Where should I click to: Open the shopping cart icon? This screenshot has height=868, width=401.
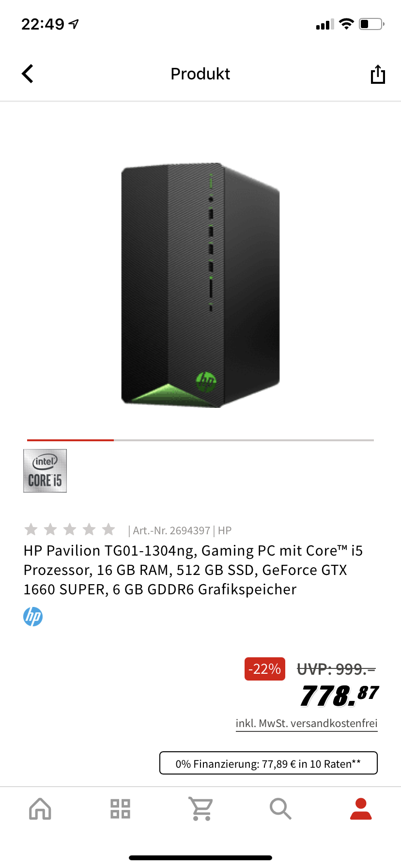200,808
